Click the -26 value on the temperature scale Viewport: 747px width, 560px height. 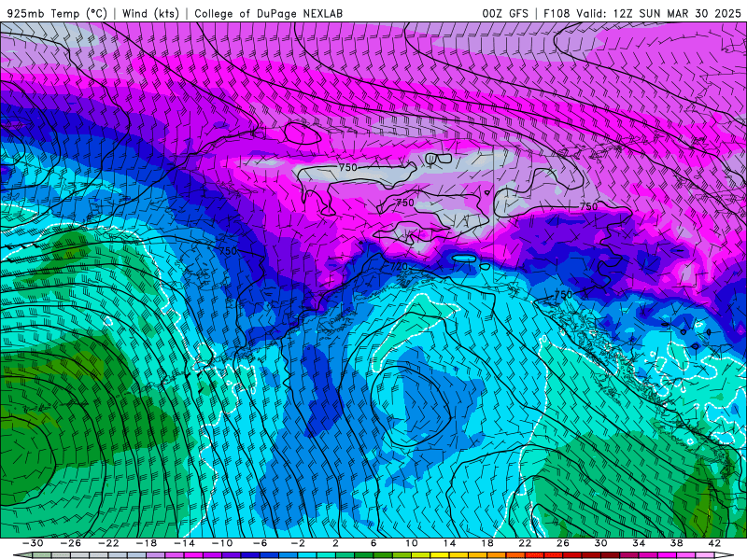tap(71, 543)
